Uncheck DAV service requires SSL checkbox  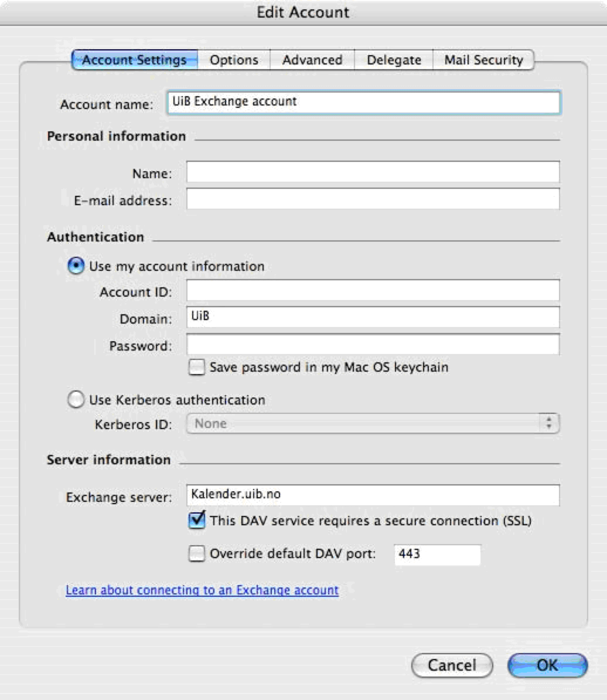click(x=197, y=520)
